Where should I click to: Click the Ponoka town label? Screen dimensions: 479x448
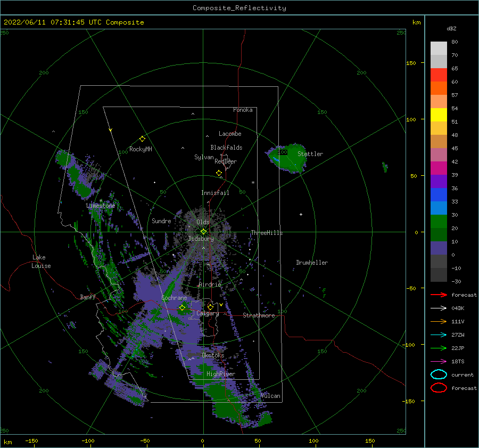[243, 110]
